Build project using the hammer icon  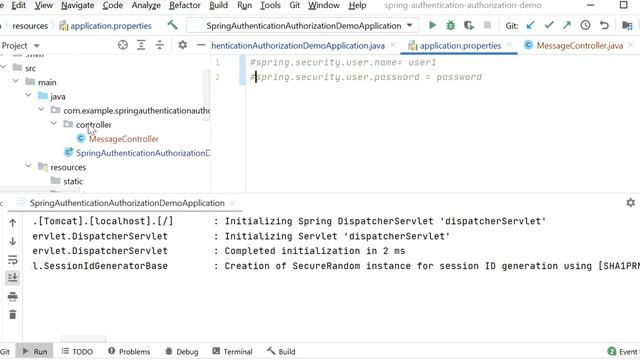[x=173, y=25]
